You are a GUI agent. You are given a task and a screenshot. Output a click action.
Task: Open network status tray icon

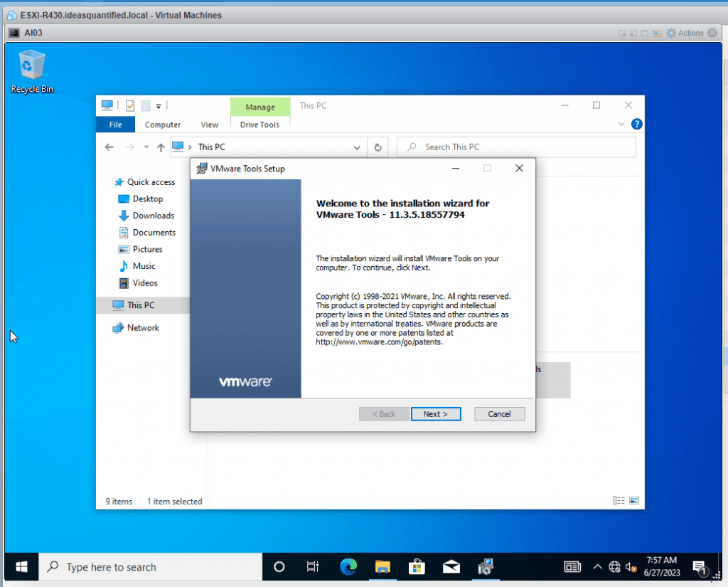(x=614, y=566)
